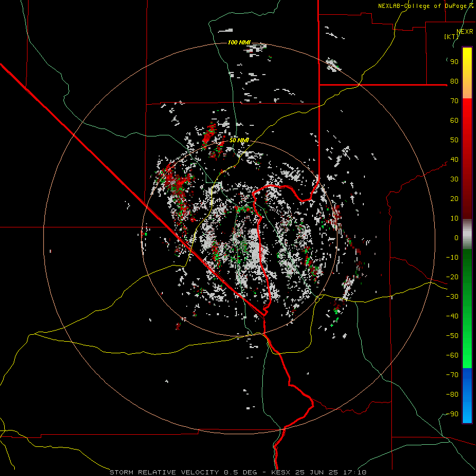Viewport: 476px width, 476px height.
Task: Select the -70 value on velocity scale
Action: pos(452,375)
